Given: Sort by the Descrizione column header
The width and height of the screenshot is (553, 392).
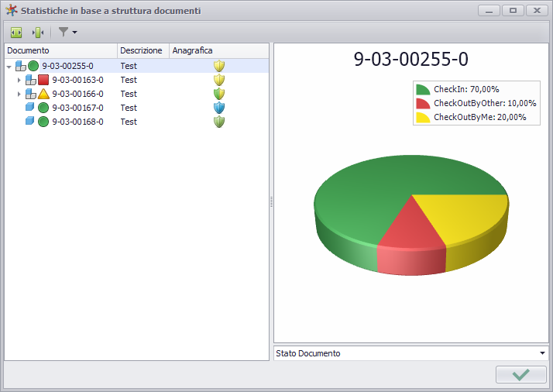Looking at the screenshot, I should (143, 51).
